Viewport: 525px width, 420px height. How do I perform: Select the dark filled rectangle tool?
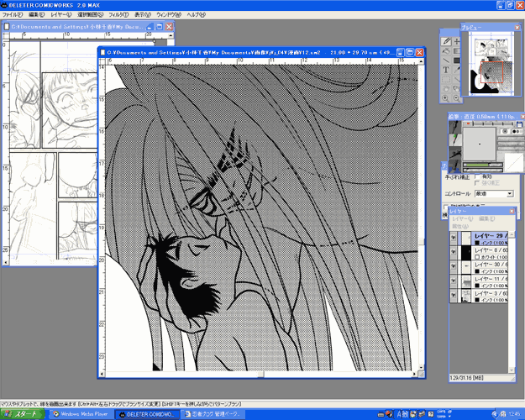click(x=456, y=60)
